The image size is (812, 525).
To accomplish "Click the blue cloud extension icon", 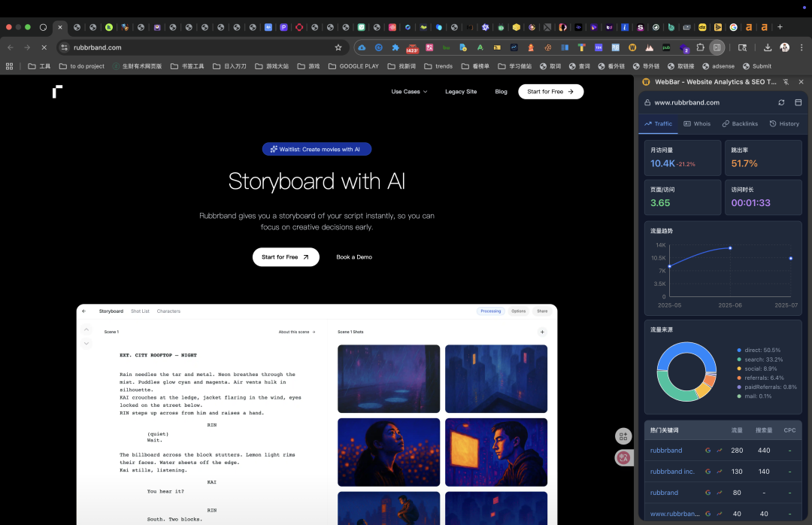I will (362, 47).
